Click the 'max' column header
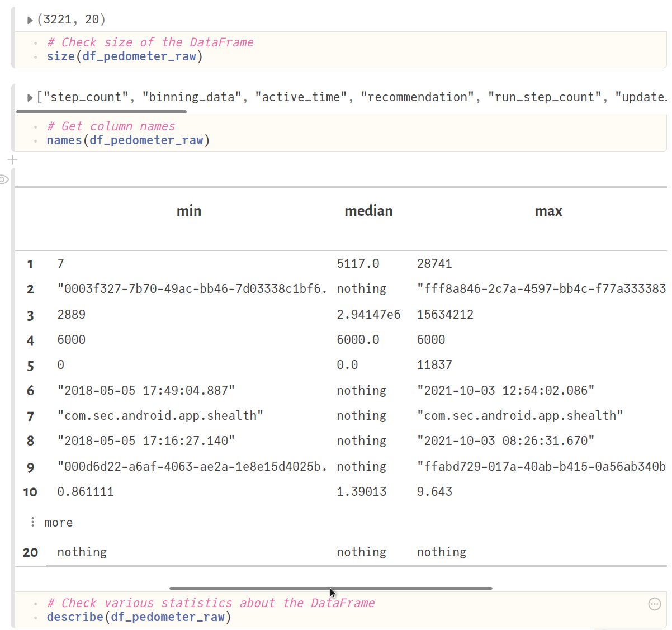 click(548, 211)
